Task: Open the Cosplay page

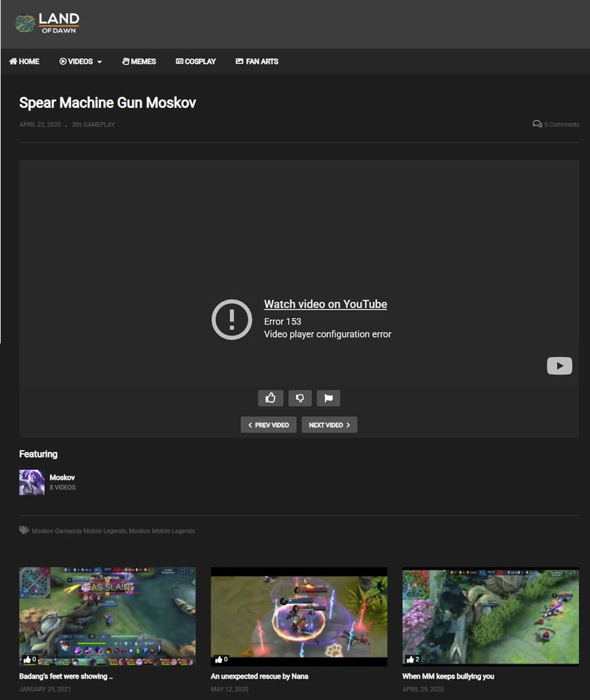Action: pos(196,61)
